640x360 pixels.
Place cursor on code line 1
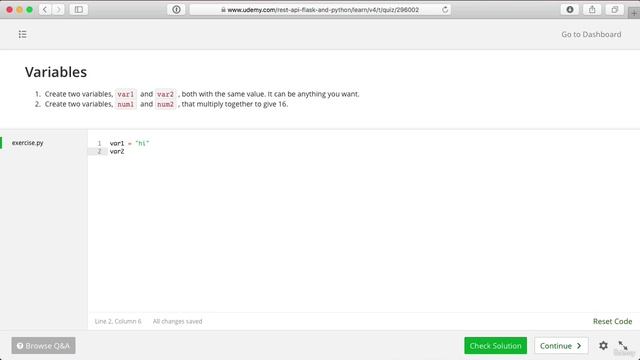point(129,143)
